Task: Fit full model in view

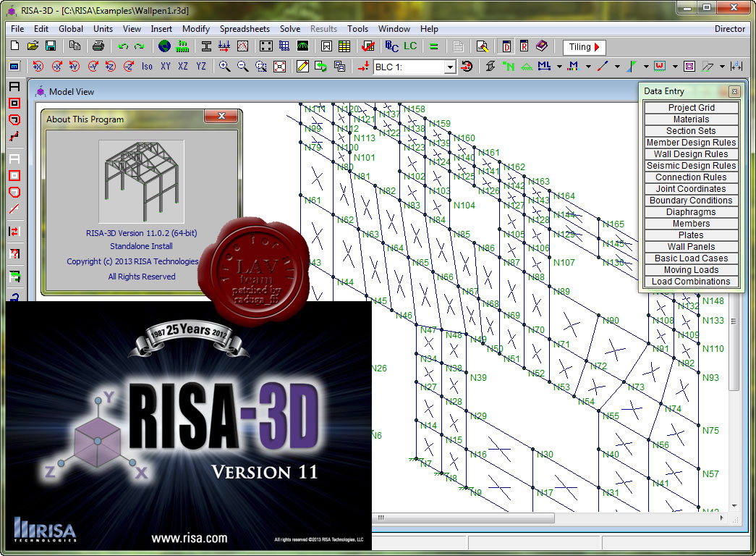Action: coord(280,66)
